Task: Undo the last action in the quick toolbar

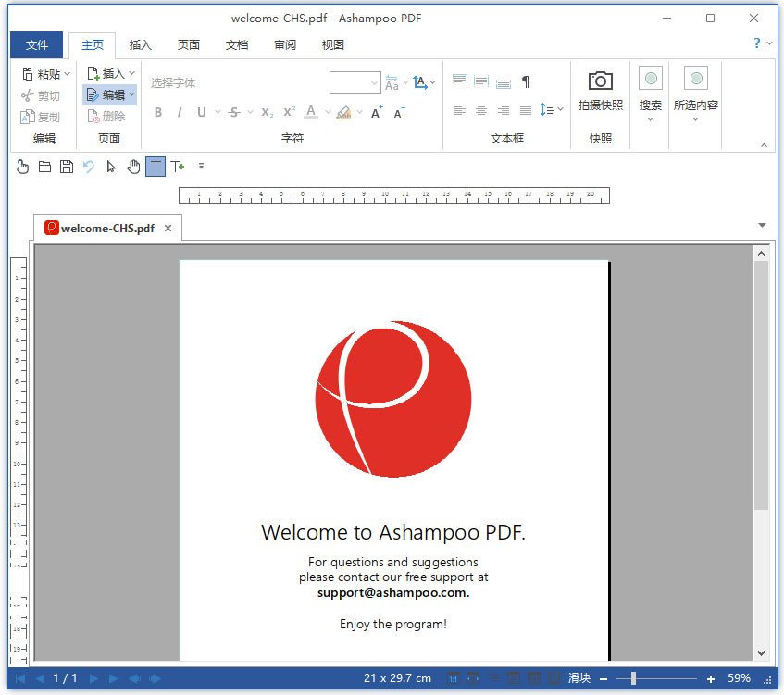Action: [x=89, y=167]
